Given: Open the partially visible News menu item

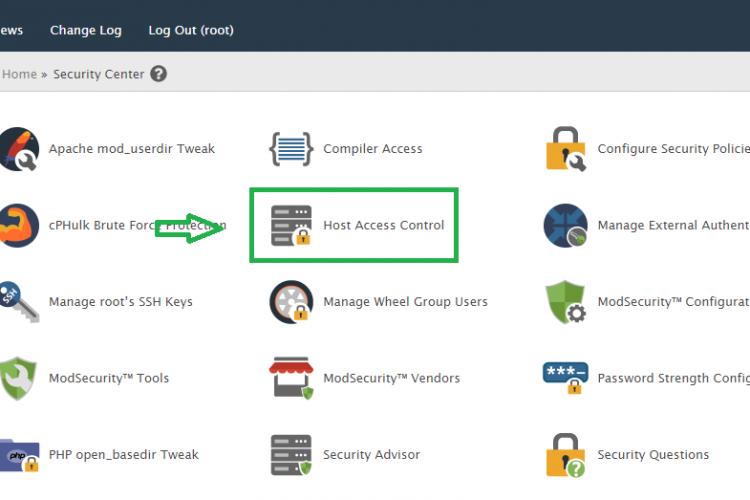Looking at the screenshot, I should [x=11, y=30].
